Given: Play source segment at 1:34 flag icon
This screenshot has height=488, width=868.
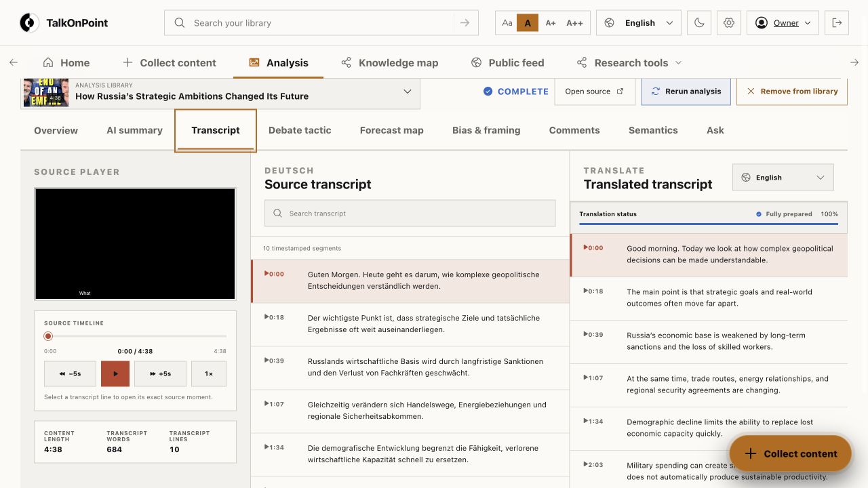Looking at the screenshot, I should (x=267, y=447).
